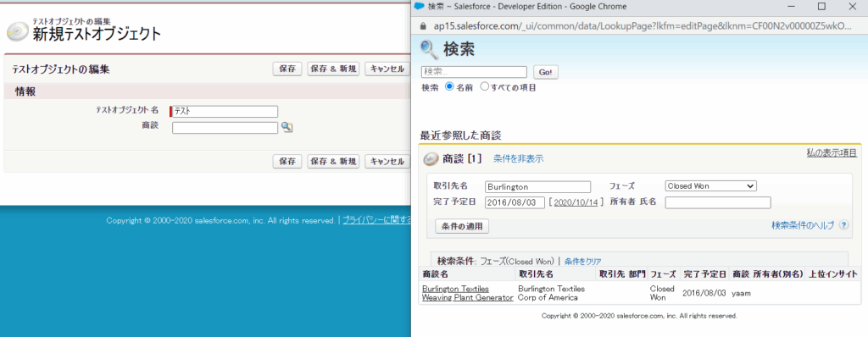Sort results by the 完了予定日 column header
This screenshot has height=337, width=868.
pos(704,273)
